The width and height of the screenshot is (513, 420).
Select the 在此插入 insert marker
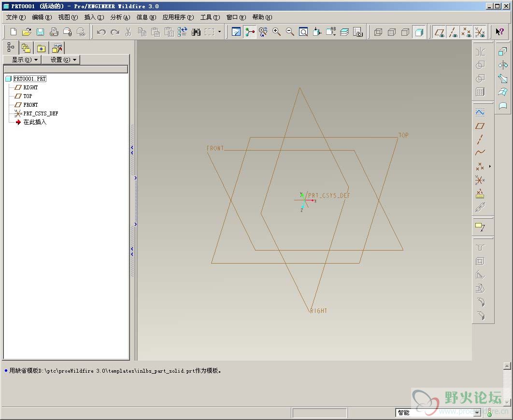tap(35, 122)
